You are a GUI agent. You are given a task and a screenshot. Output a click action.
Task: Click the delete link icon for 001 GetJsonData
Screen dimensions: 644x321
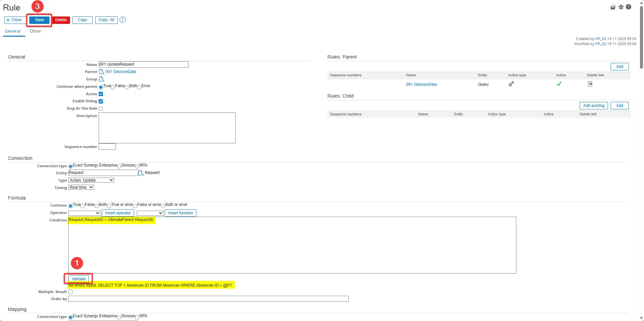(590, 84)
